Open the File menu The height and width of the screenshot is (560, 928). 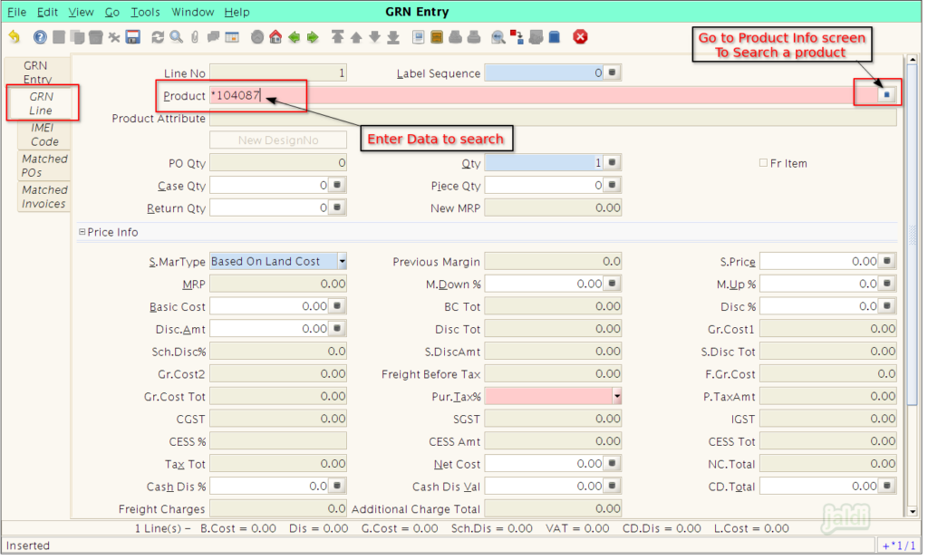pos(16,12)
